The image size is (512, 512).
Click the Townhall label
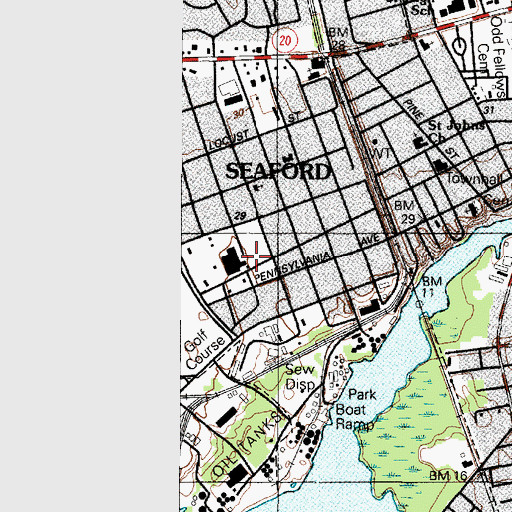[x=475, y=179]
